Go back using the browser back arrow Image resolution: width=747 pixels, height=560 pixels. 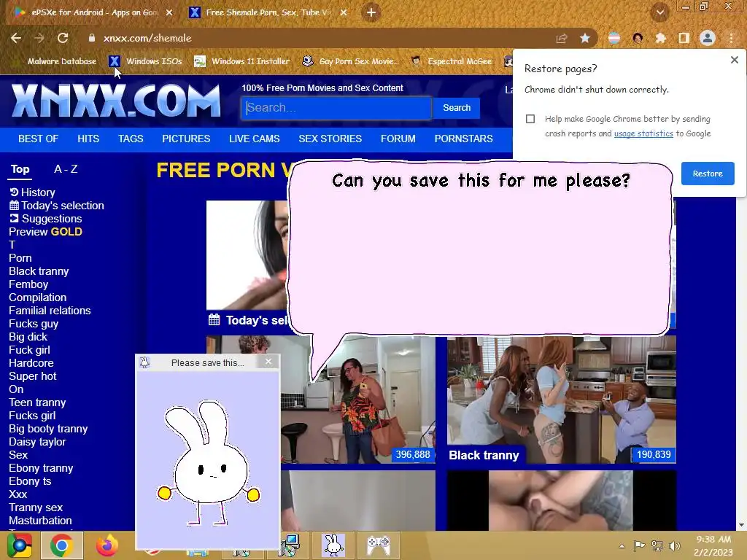(x=16, y=38)
